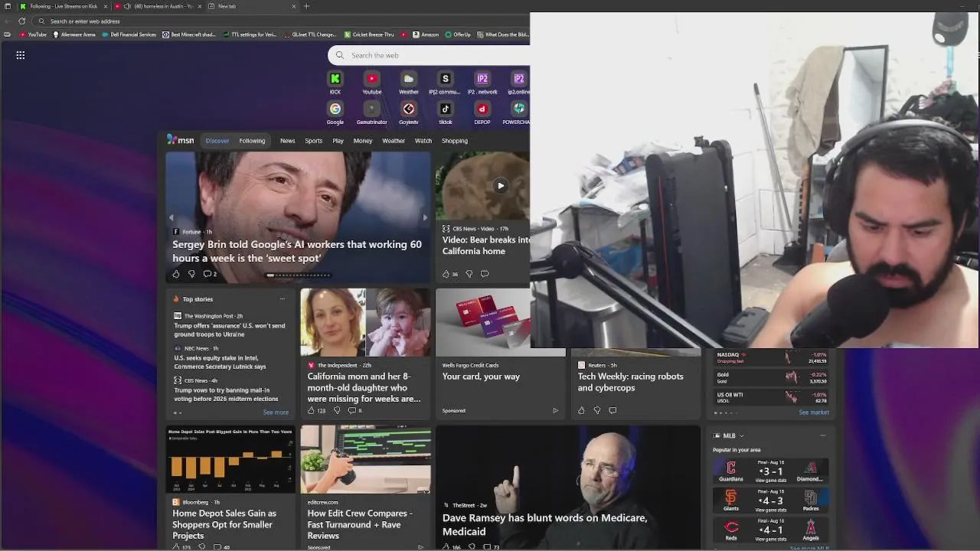Open the MLB card more options menu

pos(823,435)
